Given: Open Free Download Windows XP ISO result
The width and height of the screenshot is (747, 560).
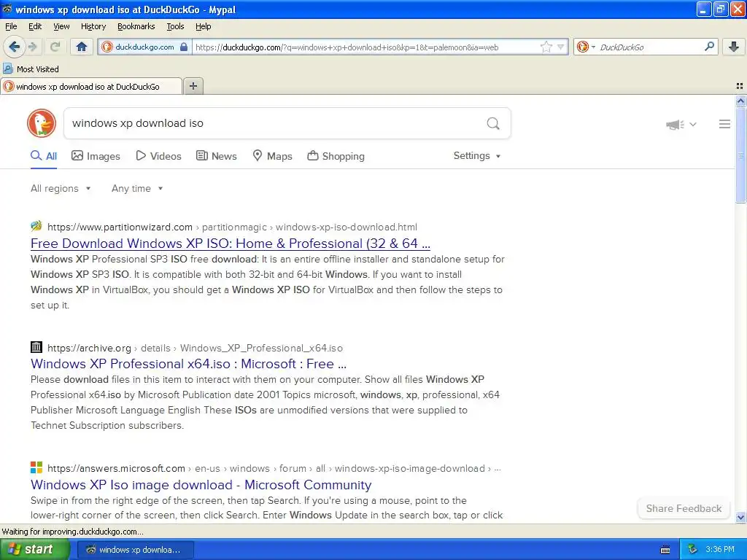Looking at the screenshot, I should click(231, 244).
